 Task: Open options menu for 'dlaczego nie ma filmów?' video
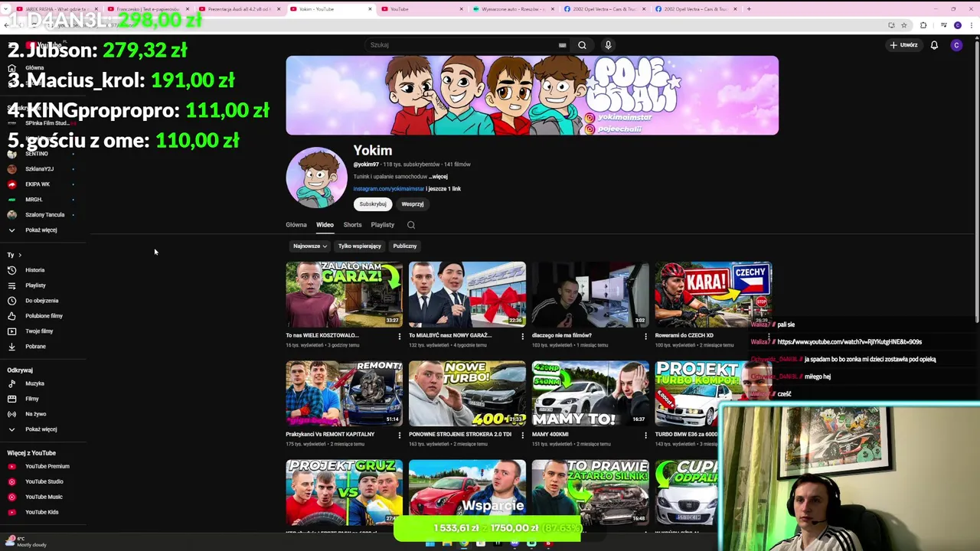pyautogui.click(x=645, y=336)
